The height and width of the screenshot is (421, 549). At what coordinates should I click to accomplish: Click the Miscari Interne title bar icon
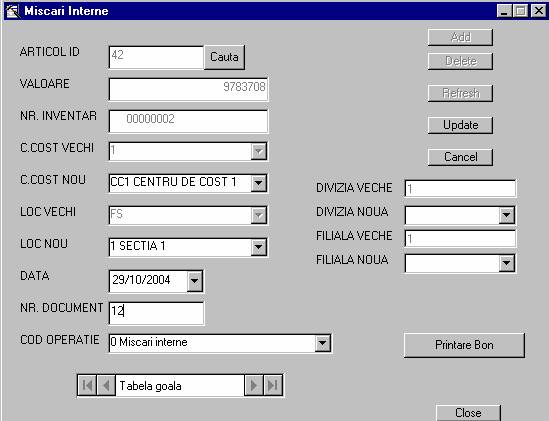[13, 11]
